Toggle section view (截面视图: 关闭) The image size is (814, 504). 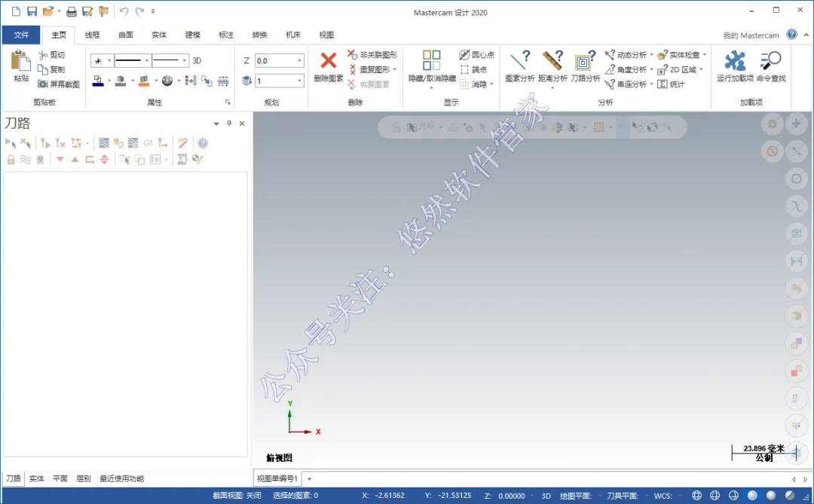pos(237,496)
